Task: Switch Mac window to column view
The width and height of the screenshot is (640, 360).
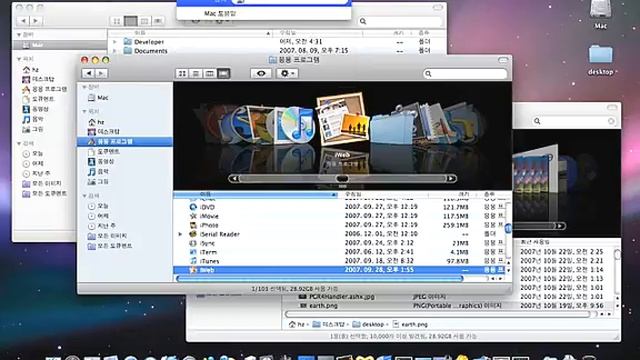Action: (144, 21)
